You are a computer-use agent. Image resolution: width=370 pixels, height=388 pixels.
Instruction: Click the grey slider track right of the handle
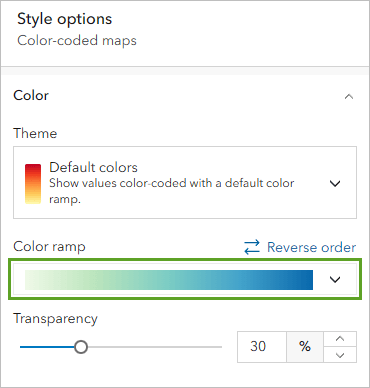click(x=155, y=347)
